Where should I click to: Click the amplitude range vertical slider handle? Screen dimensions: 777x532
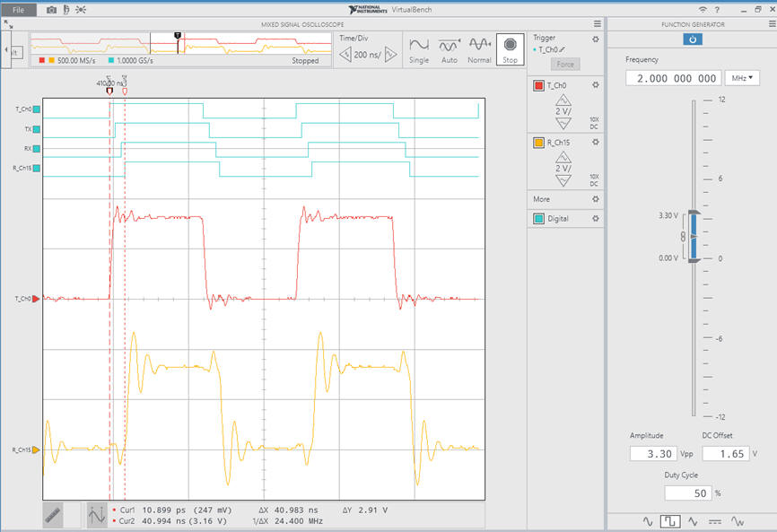694,237
